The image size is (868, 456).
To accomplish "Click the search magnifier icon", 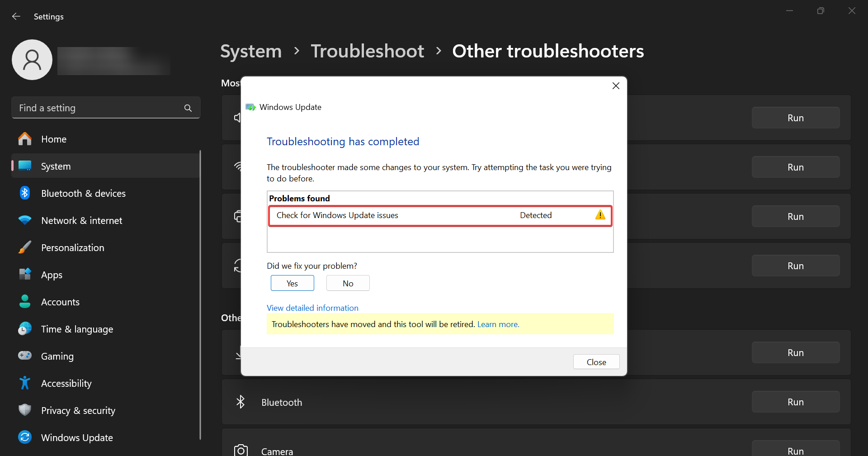I will [188, 108].
